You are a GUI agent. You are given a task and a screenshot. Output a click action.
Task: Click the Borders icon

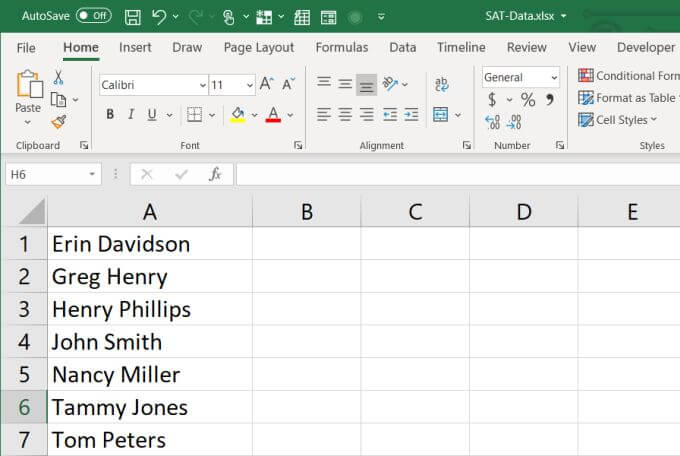tap(194, 115)
